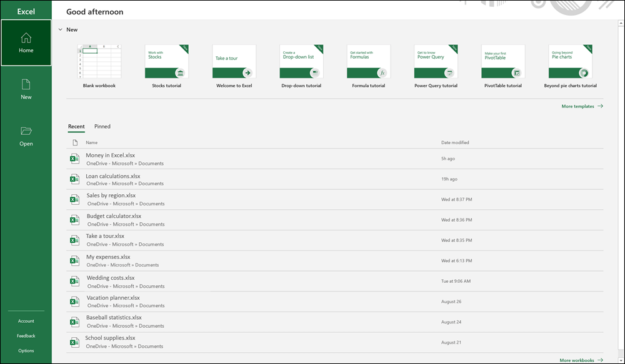Create a Blank workbook
The image size is (625, 364).
[99, 66]
